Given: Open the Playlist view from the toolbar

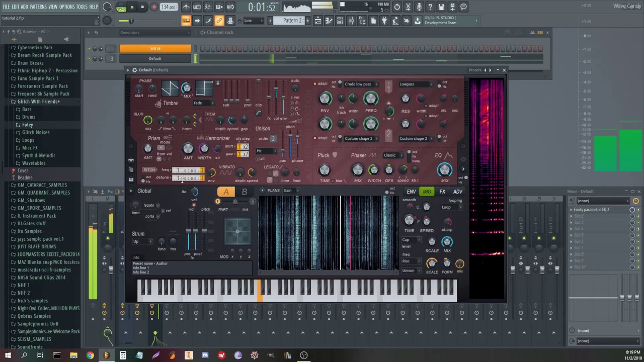Looking at the screenshot, I should click(x=318, y=21).
